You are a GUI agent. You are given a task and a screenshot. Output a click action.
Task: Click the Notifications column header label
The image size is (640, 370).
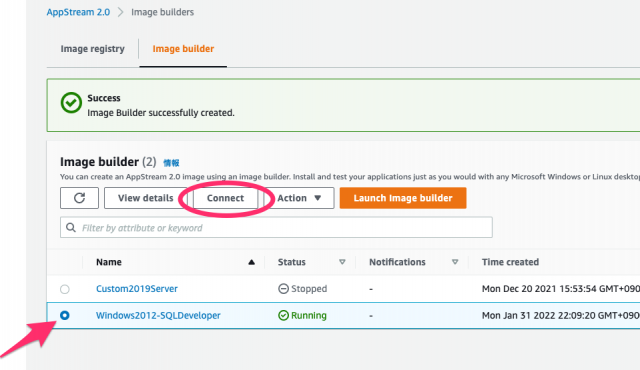click(397, 262)
